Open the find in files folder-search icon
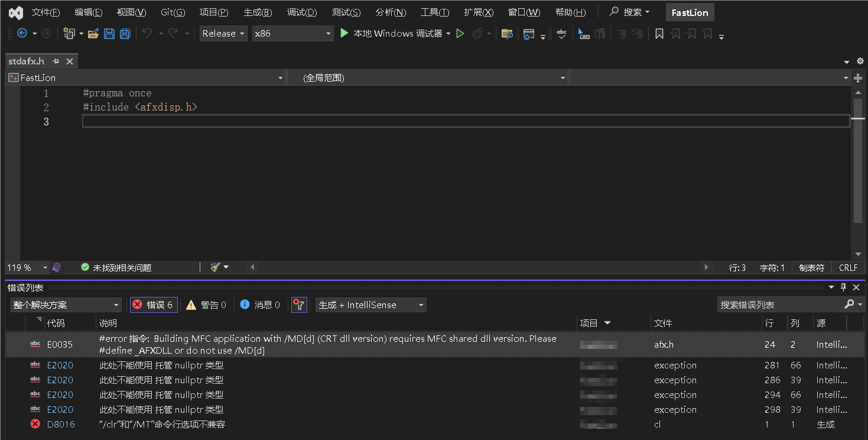The width and height of the screenshot is (868, 440). (507, 34)
